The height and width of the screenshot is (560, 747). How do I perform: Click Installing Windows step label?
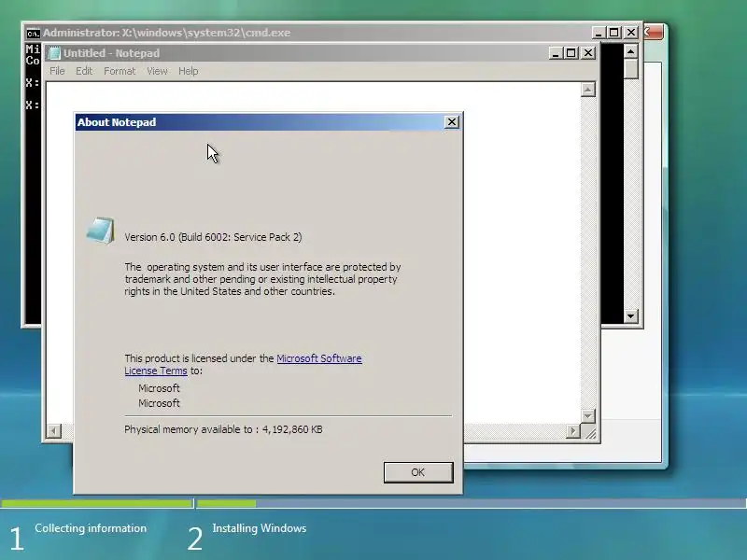260,528
